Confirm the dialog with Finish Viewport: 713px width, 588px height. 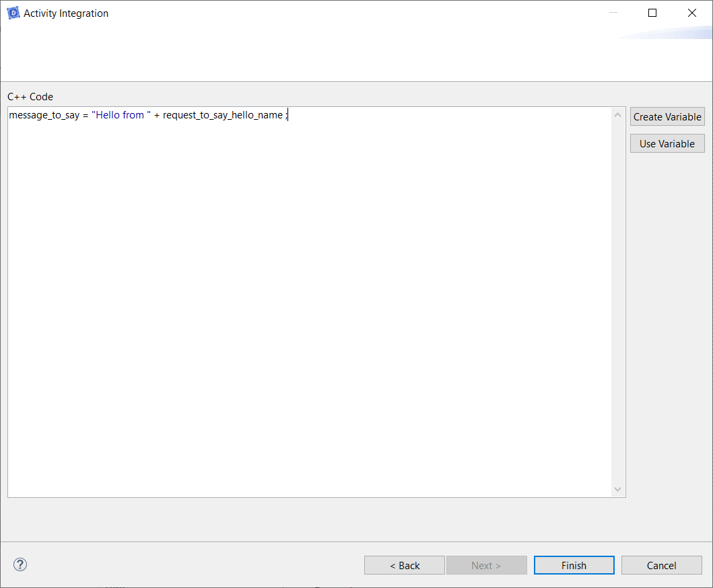point(574,565)
